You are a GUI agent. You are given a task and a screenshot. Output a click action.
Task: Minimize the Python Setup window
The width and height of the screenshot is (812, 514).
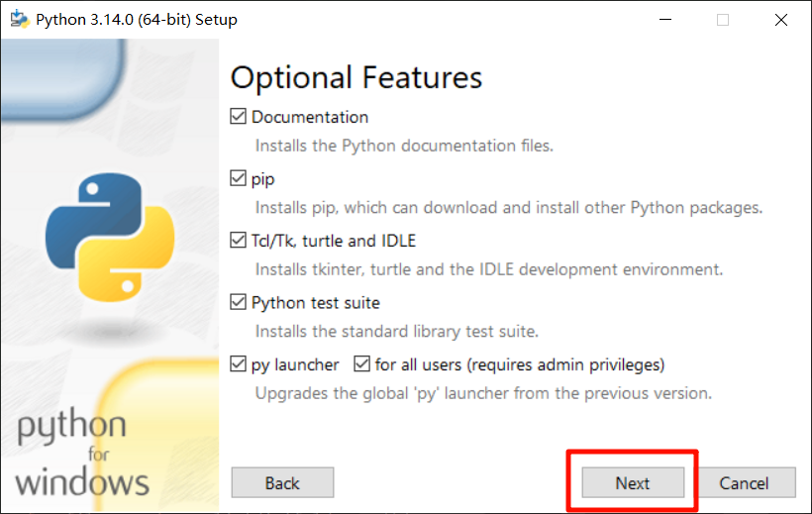[665, 19]
